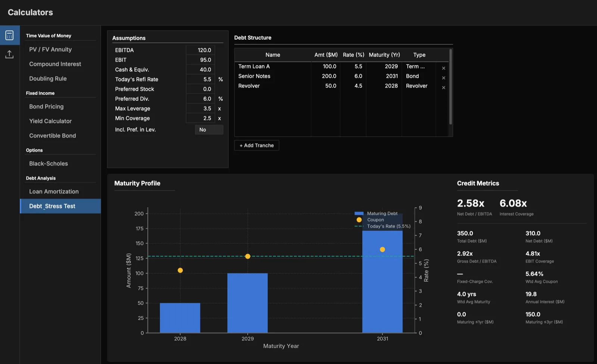Click the Maturity (Yr) column header

coord(384,55)
